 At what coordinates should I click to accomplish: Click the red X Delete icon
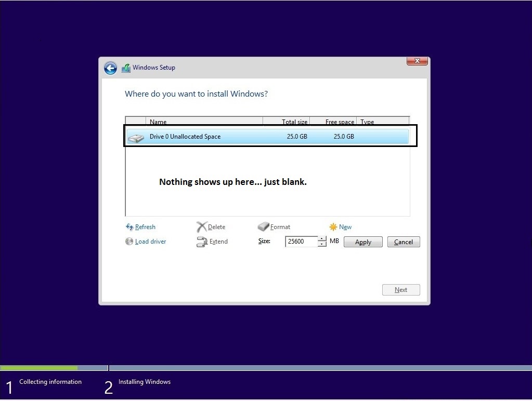pyautogui.click(x=202, y=227)
